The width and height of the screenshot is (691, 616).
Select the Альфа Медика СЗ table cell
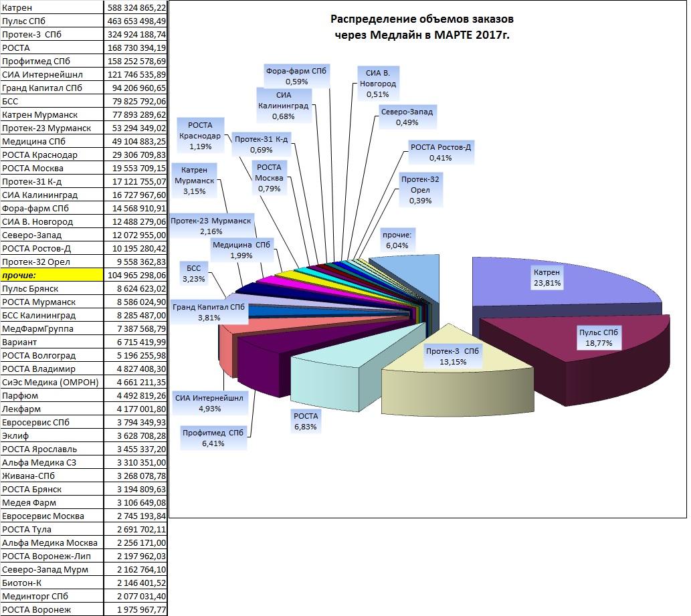click(x=52, y=462)
